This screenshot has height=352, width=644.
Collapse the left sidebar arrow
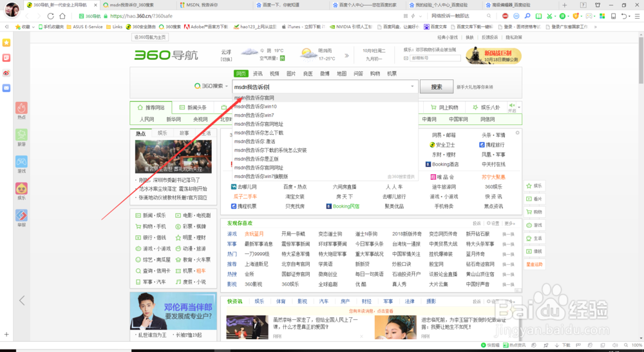[22, 300]
